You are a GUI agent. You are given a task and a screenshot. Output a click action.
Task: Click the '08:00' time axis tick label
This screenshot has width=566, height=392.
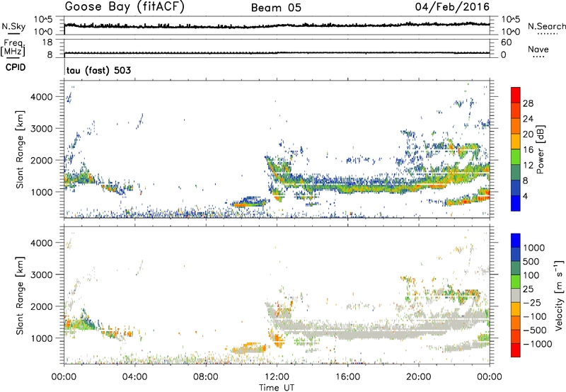[x=206, y=377]
